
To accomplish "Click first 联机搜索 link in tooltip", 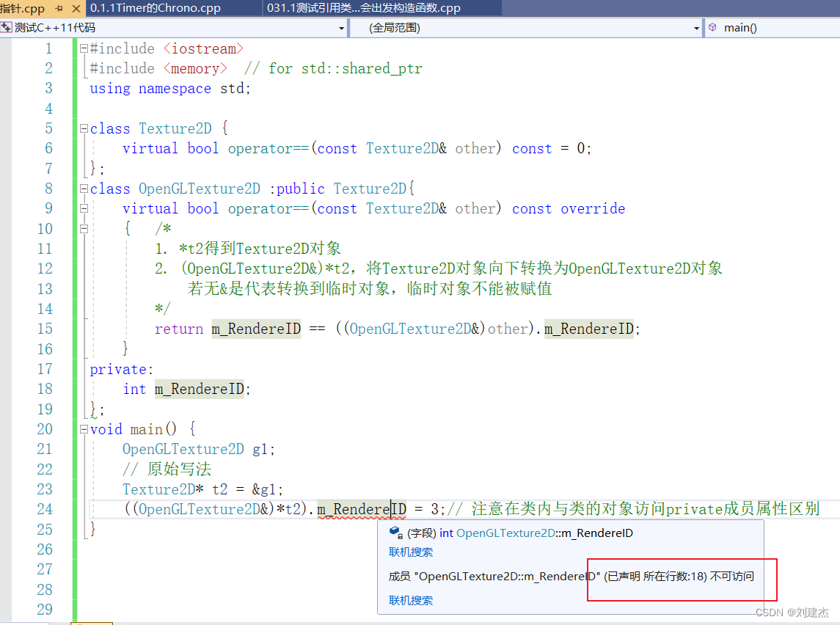I will [410, 552].
